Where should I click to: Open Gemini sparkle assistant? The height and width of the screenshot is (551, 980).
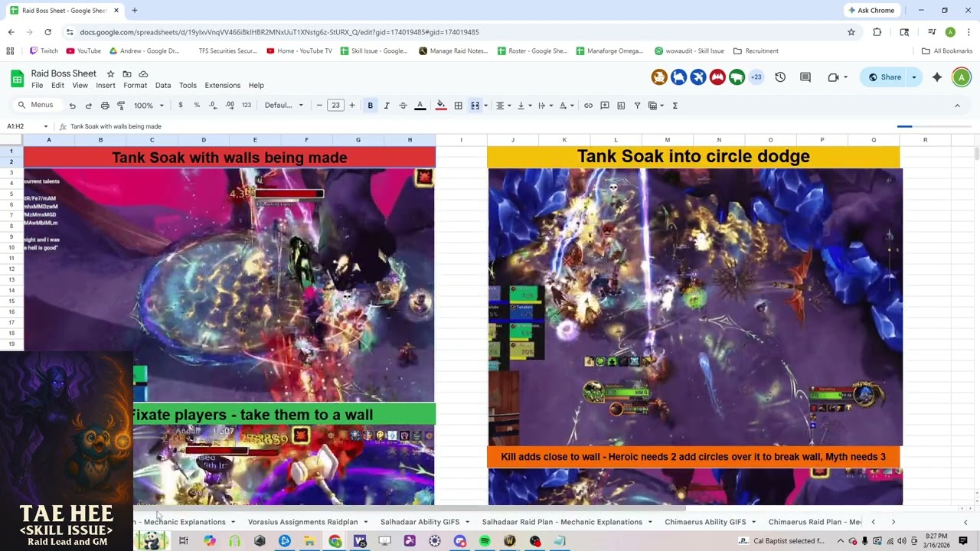coord(937,77)
